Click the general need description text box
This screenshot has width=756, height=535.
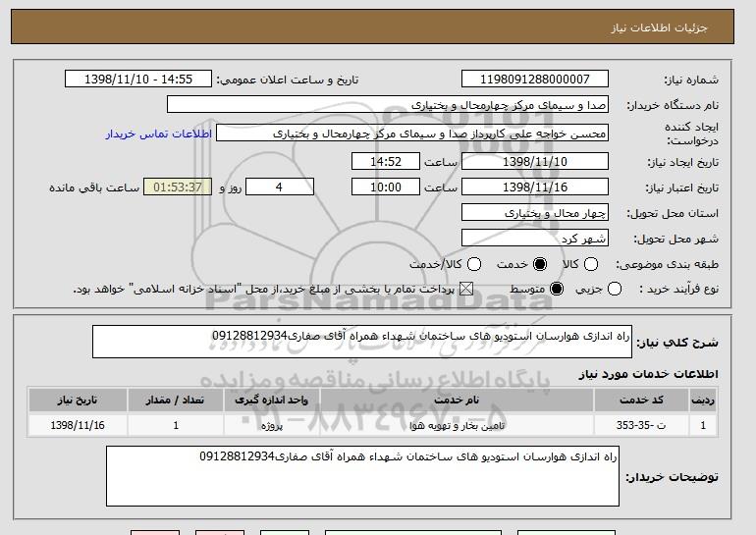(362, 342)
